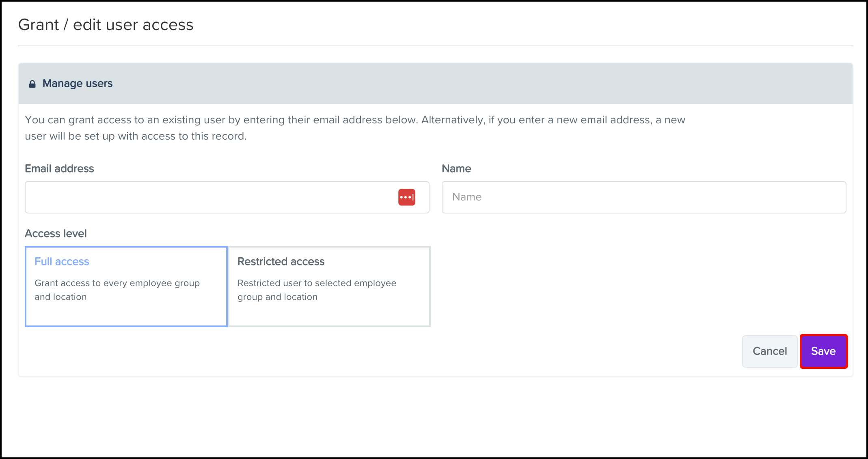Click the Cancel button

(x=770, y=351)
